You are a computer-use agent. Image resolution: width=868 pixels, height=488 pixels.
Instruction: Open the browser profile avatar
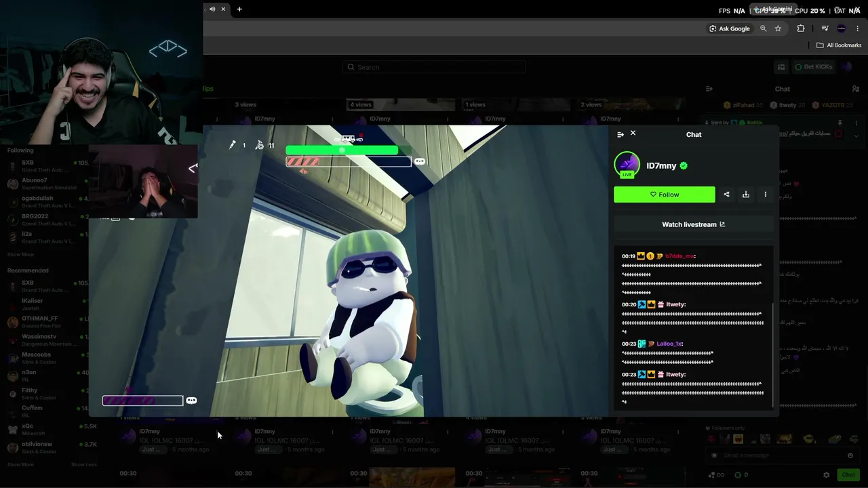(x=842, y=28)
